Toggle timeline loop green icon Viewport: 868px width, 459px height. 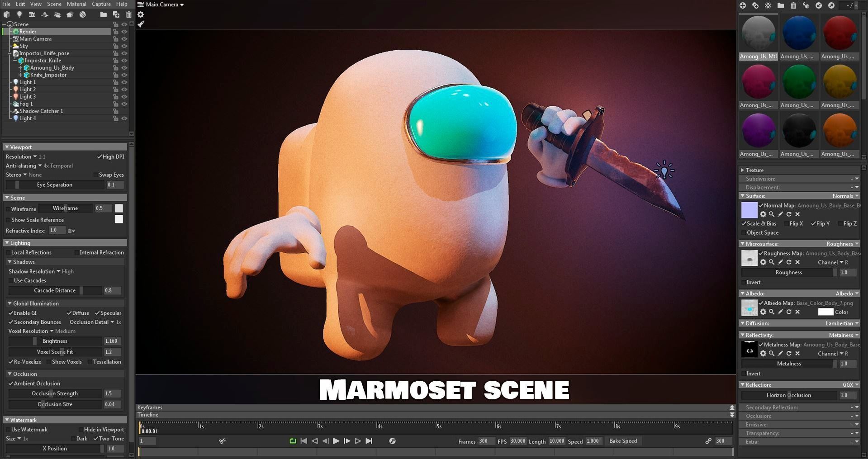click(293, 441)
